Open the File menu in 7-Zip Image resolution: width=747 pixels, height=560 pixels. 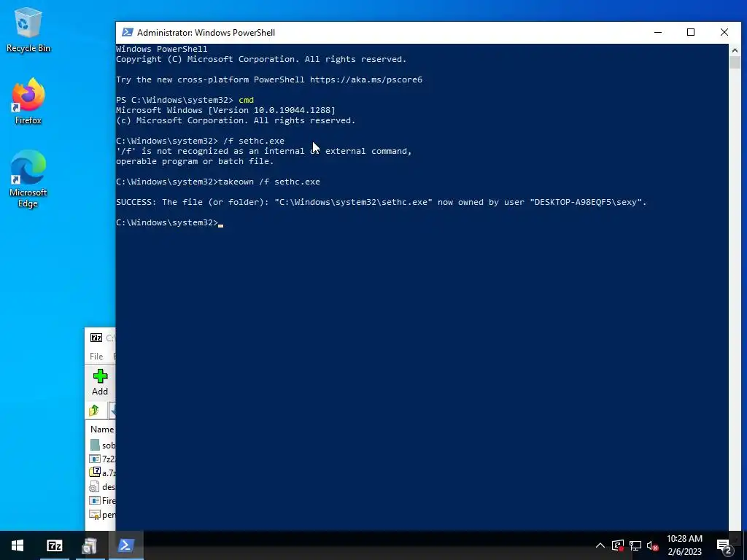[x=96, y=356]
